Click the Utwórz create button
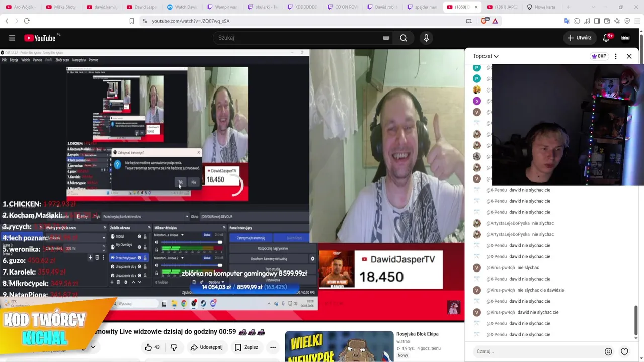The image size is (644, 362). 579,38
